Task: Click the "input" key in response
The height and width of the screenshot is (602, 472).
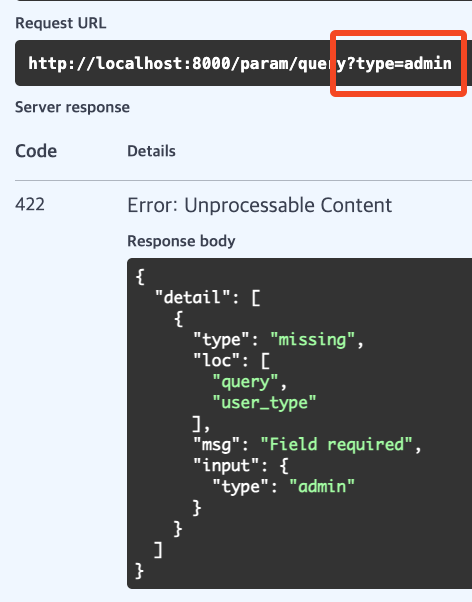Action: 226,465
